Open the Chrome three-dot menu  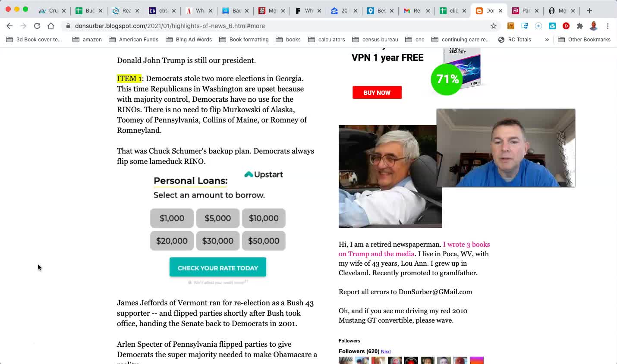[x=608, y=26]
